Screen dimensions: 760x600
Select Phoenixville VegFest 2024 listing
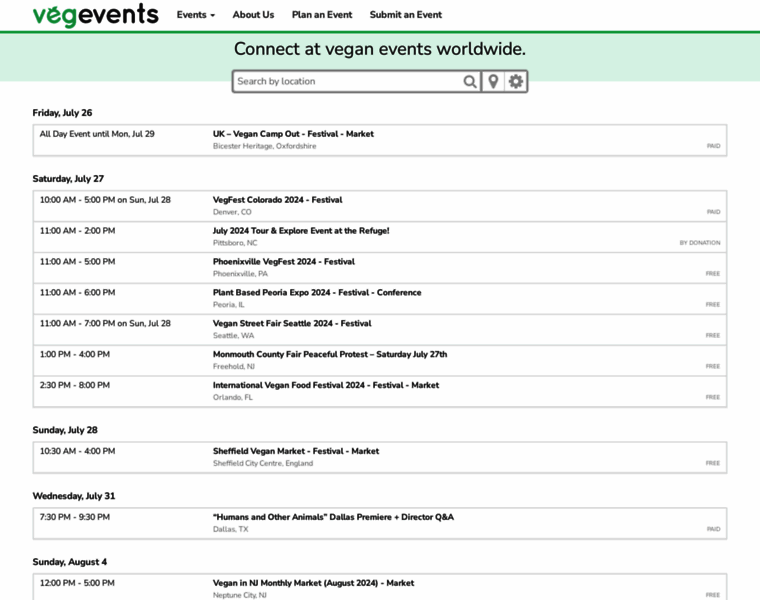point(283,262)
